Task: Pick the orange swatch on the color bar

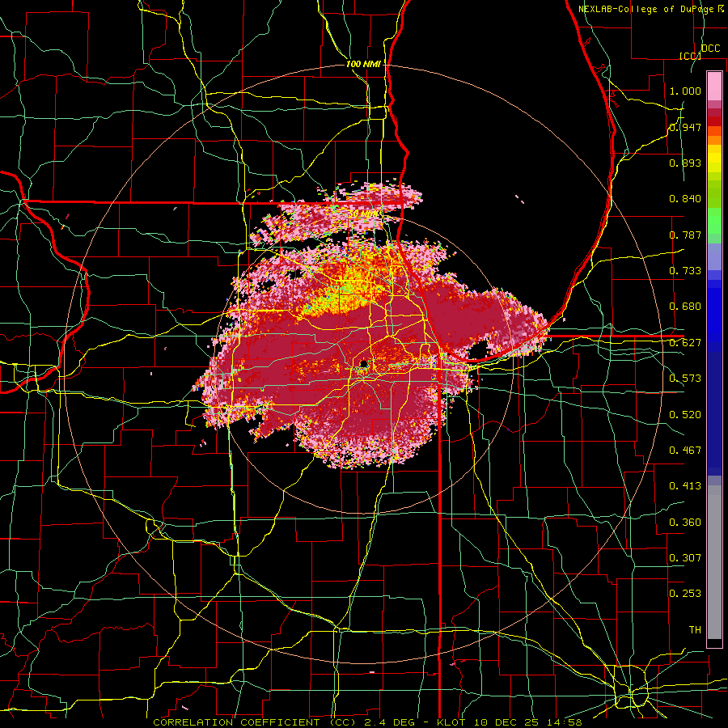Action: click(x=714, y=140)
